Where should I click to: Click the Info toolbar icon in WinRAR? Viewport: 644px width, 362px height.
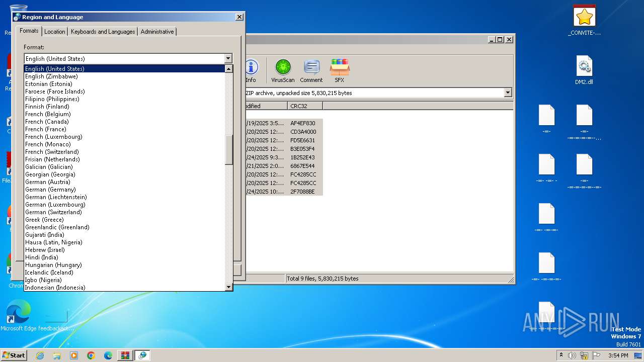(x=251, y=70)
